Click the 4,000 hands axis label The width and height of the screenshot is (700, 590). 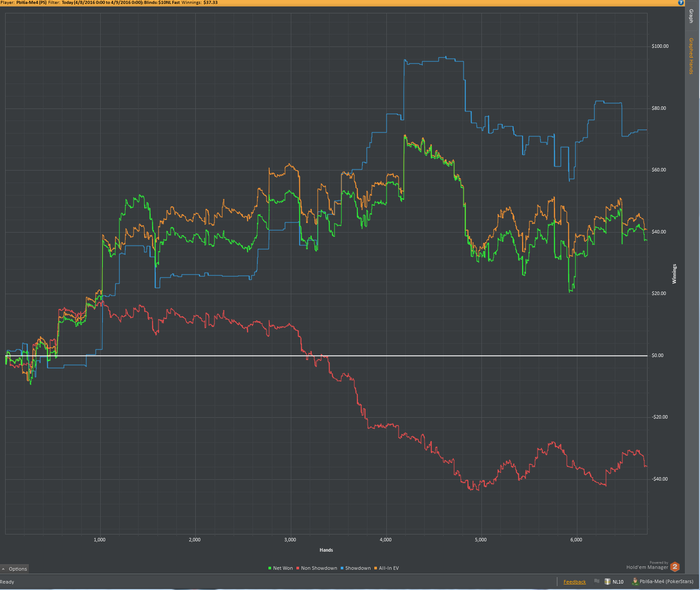pyautogui.click(x=386, y=540)
